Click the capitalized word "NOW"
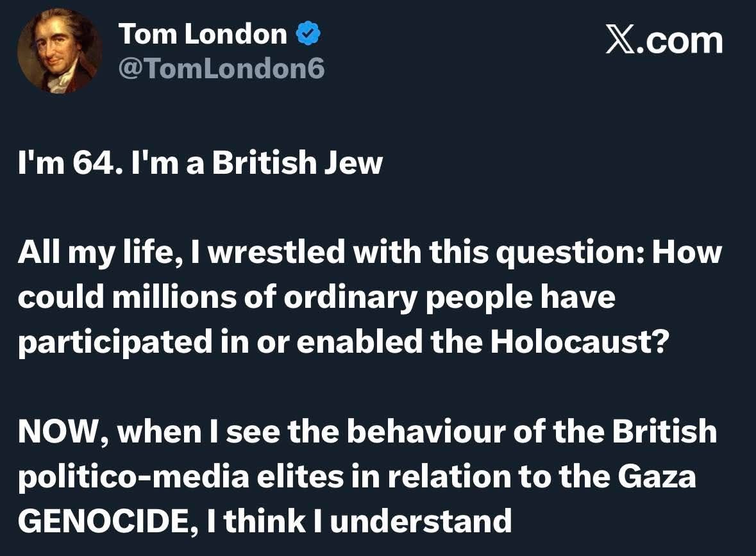The image size is (756, 556). pos(57,431)
